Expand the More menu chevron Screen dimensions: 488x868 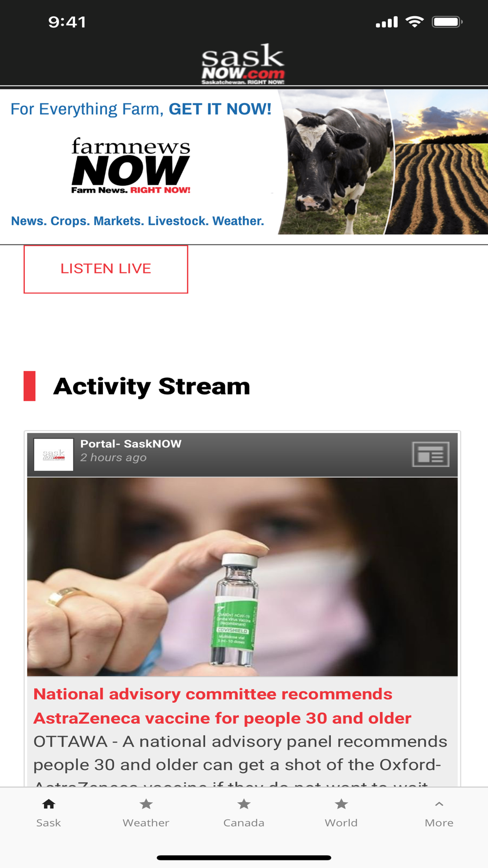coord(439,804)
